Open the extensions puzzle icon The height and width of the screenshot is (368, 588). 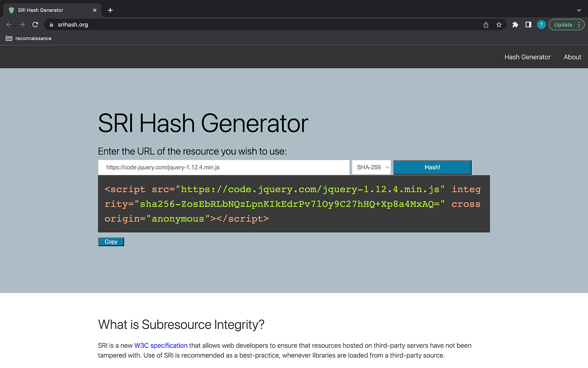(515, 25)
